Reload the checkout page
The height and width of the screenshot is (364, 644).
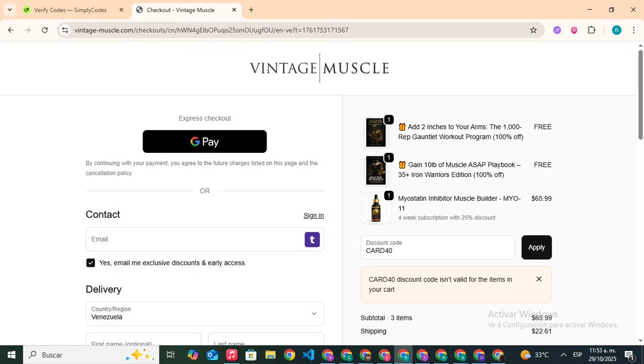click(x=45, y=30)
